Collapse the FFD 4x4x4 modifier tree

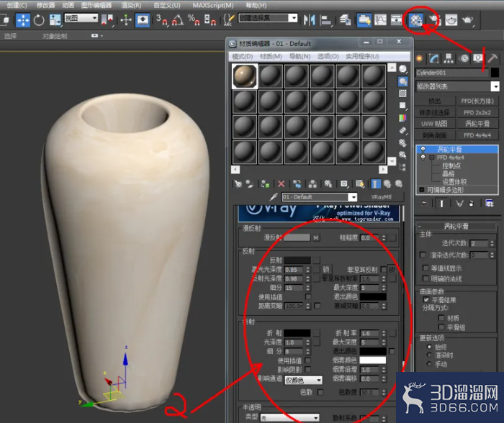tap(432, 158)
